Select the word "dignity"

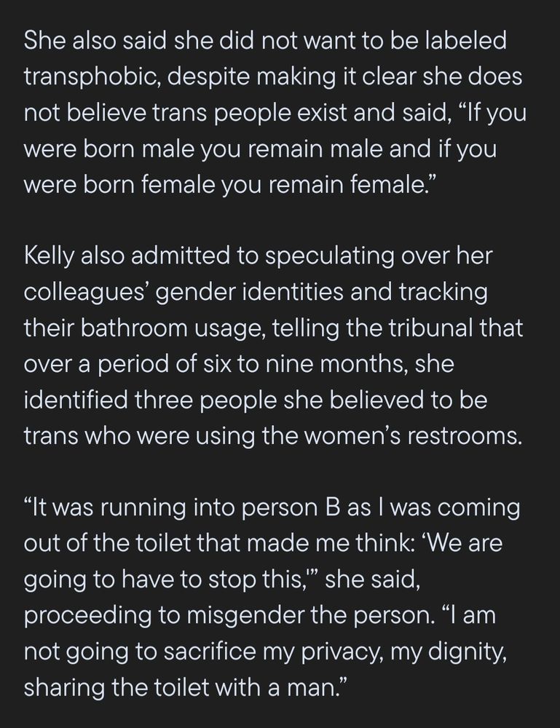pyautogui.click(x=467, y=652)
